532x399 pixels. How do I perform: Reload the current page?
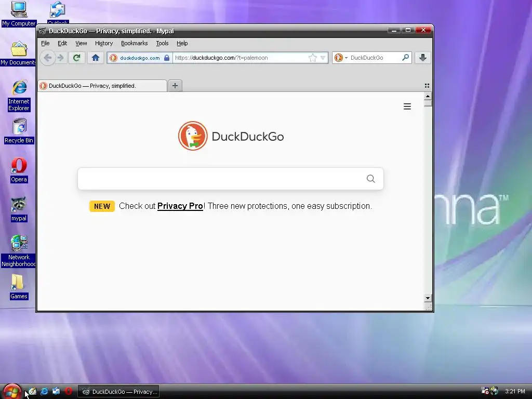tap(77, 58)
